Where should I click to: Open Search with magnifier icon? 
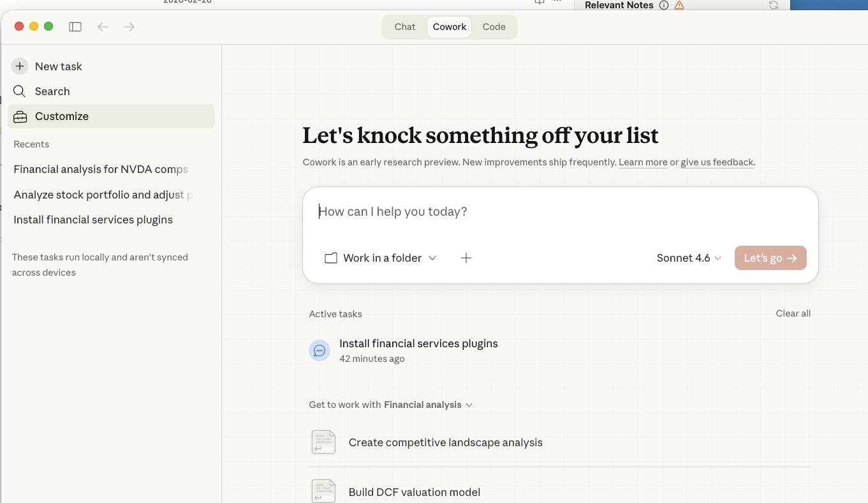(20, 91)
